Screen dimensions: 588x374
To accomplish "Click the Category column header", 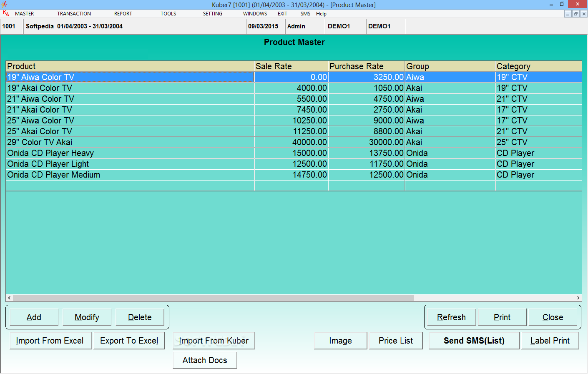I will coord(538,66).
